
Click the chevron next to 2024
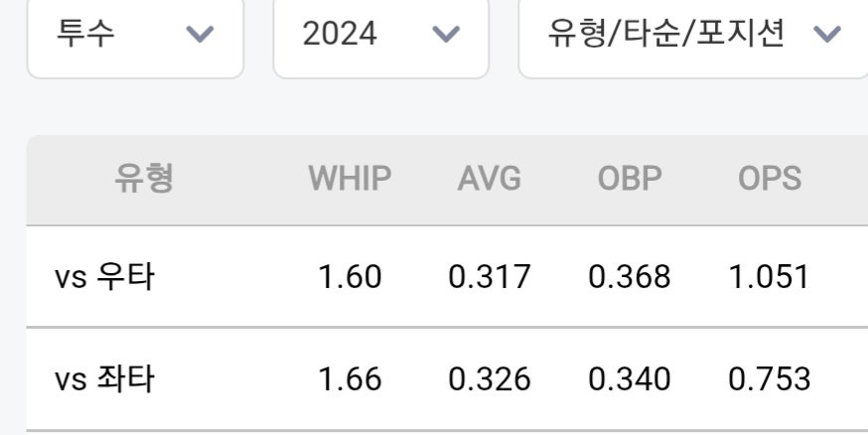[446, 35]
